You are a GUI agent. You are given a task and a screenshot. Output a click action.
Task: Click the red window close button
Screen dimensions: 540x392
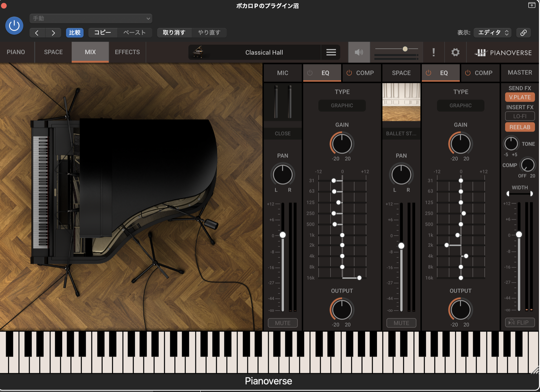click(x=3, y=5)
